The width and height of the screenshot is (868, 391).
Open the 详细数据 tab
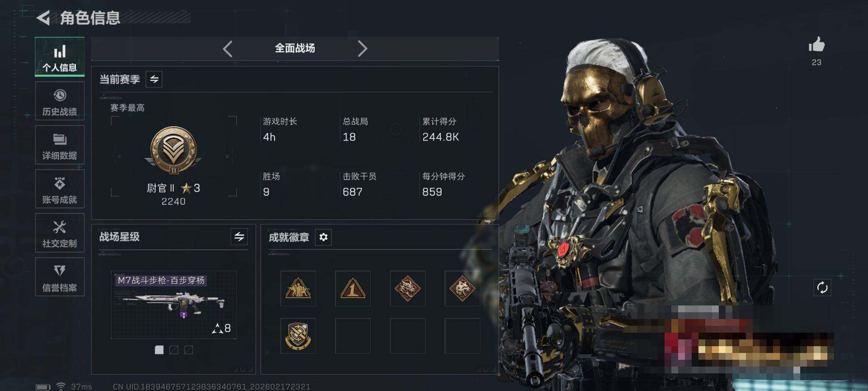60,145
